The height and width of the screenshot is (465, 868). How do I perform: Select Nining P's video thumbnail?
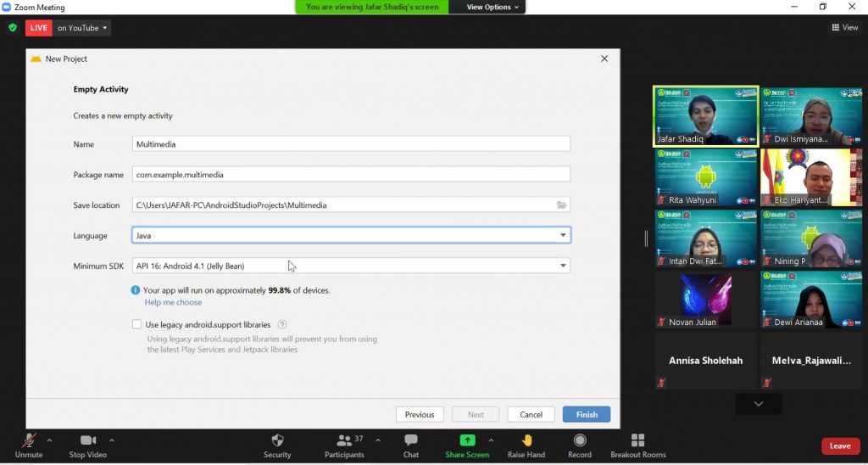click(x=811, y=238)
